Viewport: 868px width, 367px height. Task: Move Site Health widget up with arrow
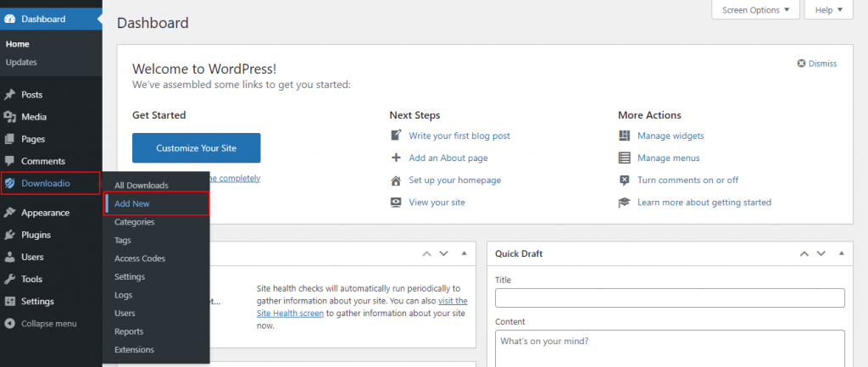pos(427,253)
